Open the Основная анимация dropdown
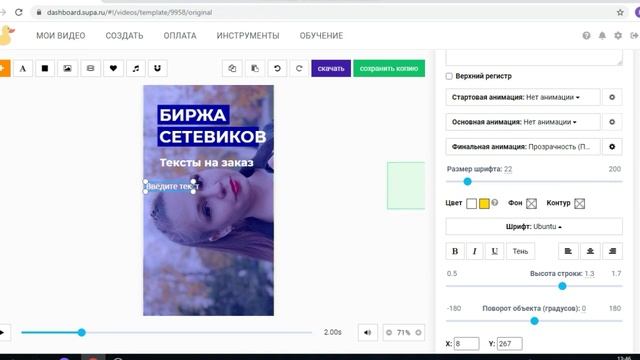The image size is (640, 360). (x=523, y=122)
